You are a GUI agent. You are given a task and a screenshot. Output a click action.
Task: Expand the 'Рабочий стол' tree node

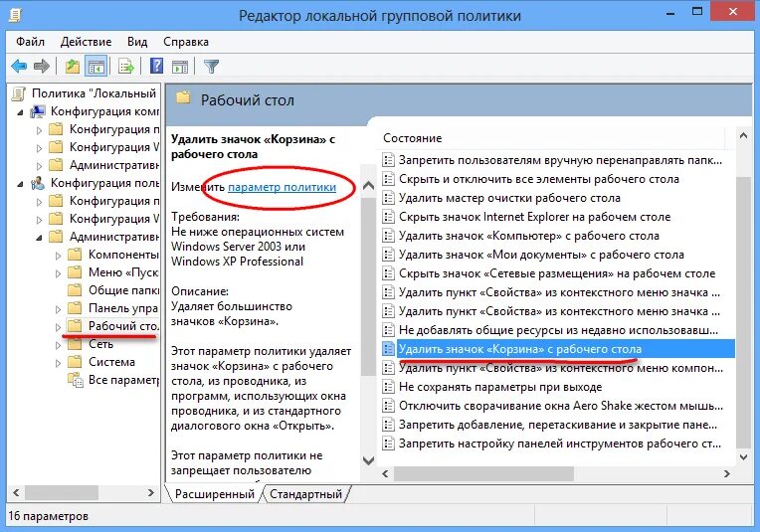(58, 327)
